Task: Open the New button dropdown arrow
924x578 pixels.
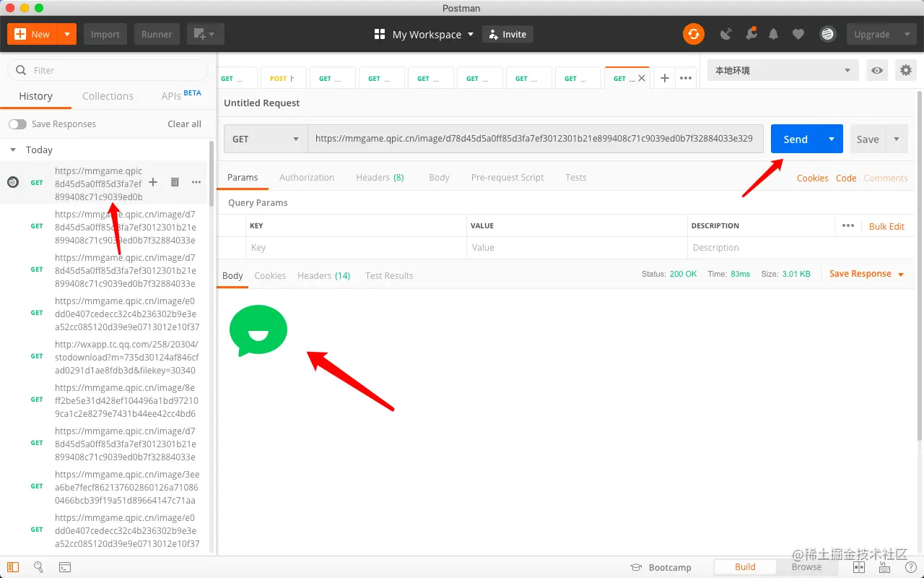Action: point(67,34)
